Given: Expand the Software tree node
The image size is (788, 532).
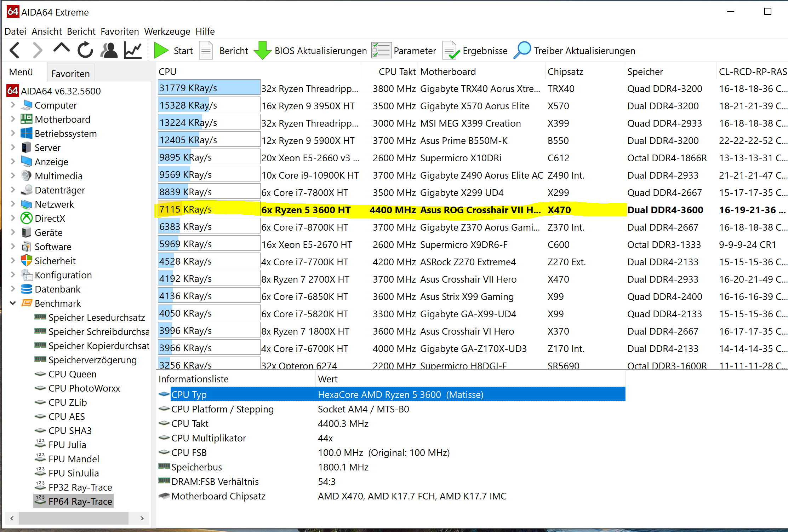Looking at the screenshot, I should [x=13, y=246].
